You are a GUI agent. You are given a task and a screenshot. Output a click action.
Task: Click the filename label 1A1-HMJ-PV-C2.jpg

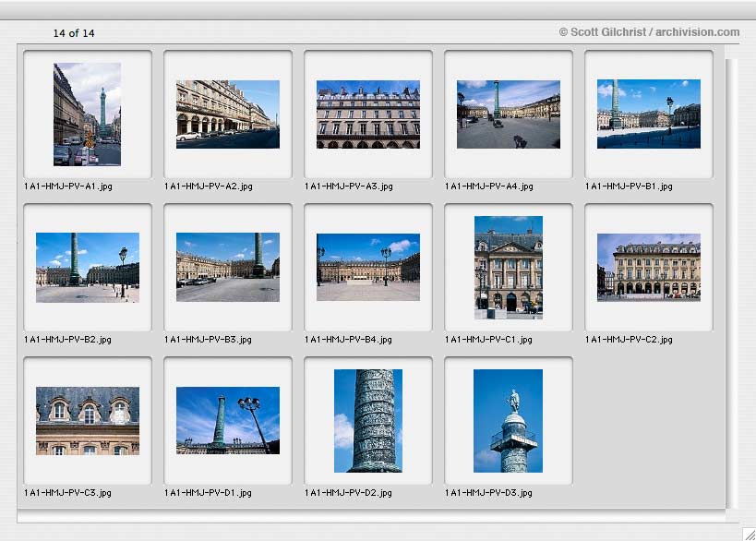[629, 340]
